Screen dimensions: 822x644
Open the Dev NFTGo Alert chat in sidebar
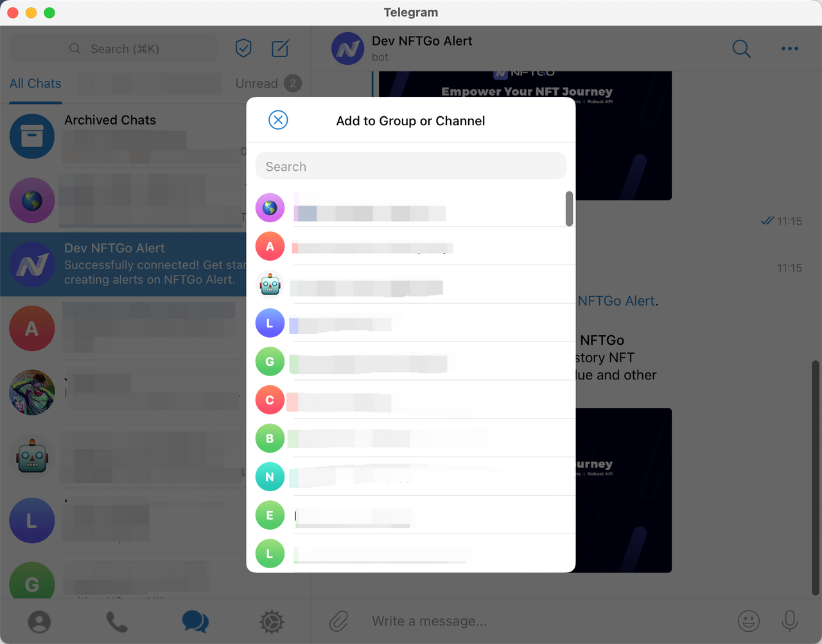tap(123, 264)
